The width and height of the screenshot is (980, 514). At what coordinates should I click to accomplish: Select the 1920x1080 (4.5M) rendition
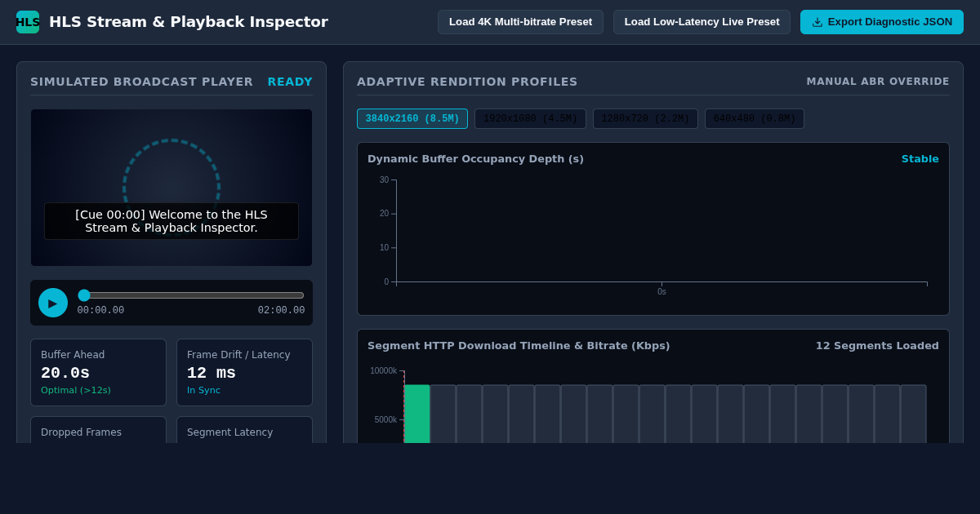click(530, 119)
